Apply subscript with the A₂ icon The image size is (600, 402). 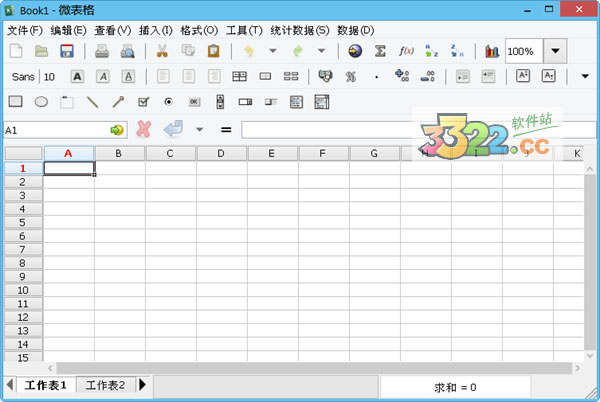pyautogui.click(x=548, y=76)
